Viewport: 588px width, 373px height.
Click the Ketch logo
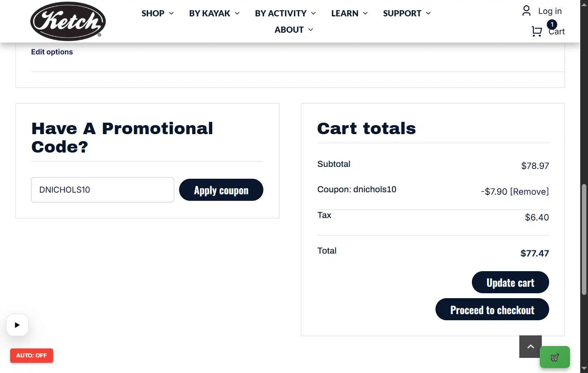[68, 21]
